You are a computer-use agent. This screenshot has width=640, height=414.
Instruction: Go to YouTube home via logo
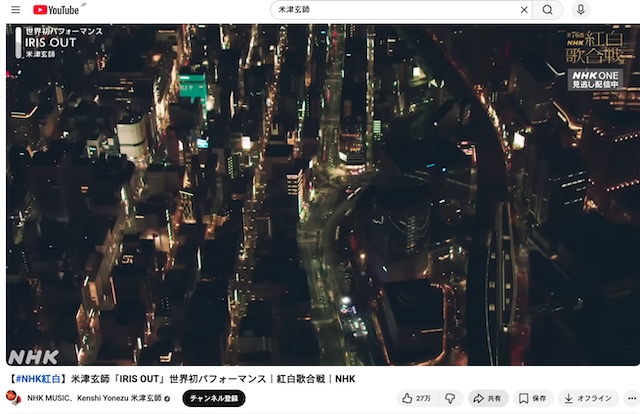[x=56, y=10]
